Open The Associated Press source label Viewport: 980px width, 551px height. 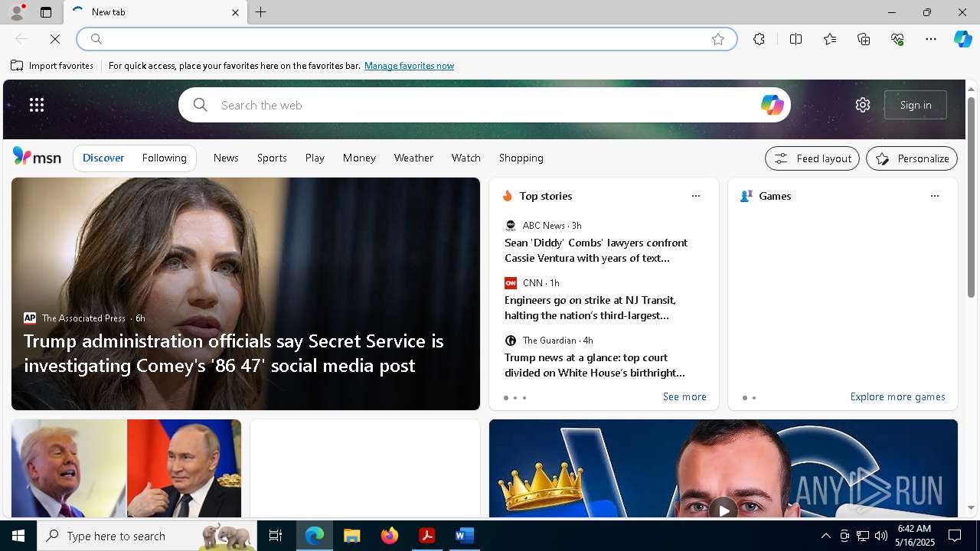[83, 318]
